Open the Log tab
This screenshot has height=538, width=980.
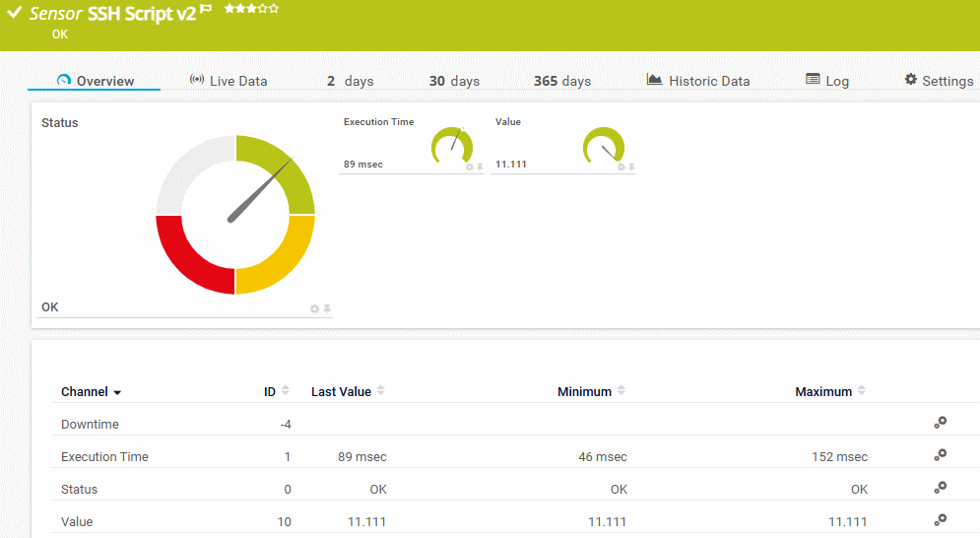coord(826,81)
